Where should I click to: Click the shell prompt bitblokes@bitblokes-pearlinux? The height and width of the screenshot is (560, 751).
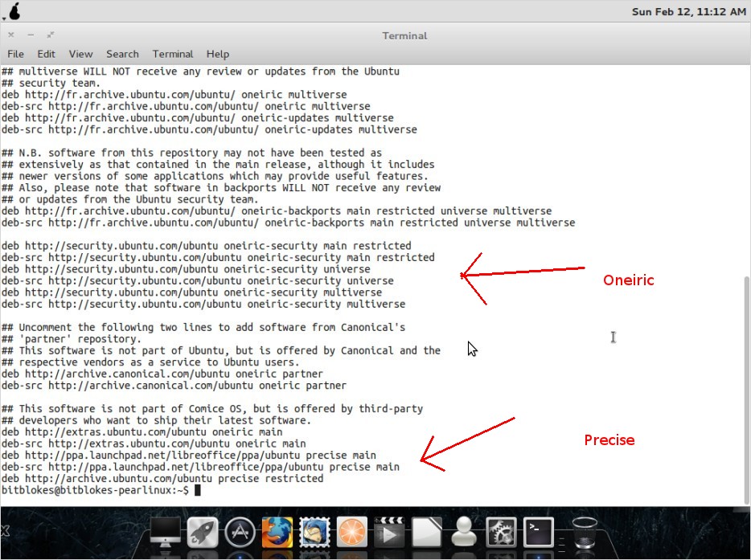[96, 490]
